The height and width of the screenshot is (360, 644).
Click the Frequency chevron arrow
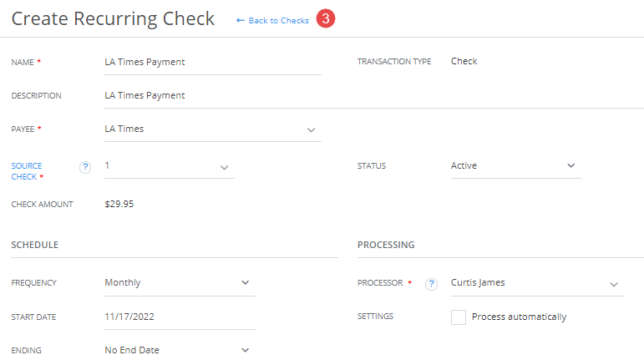click(246, 282)
